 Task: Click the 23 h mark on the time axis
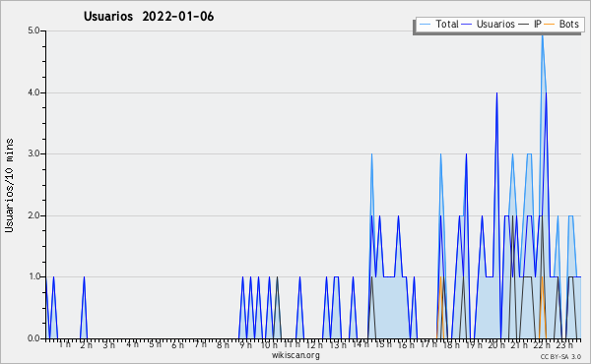point(564,345)
